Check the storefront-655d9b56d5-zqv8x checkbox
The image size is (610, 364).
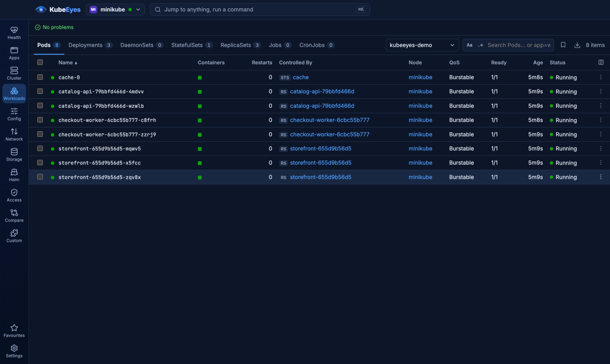point(40,177)
